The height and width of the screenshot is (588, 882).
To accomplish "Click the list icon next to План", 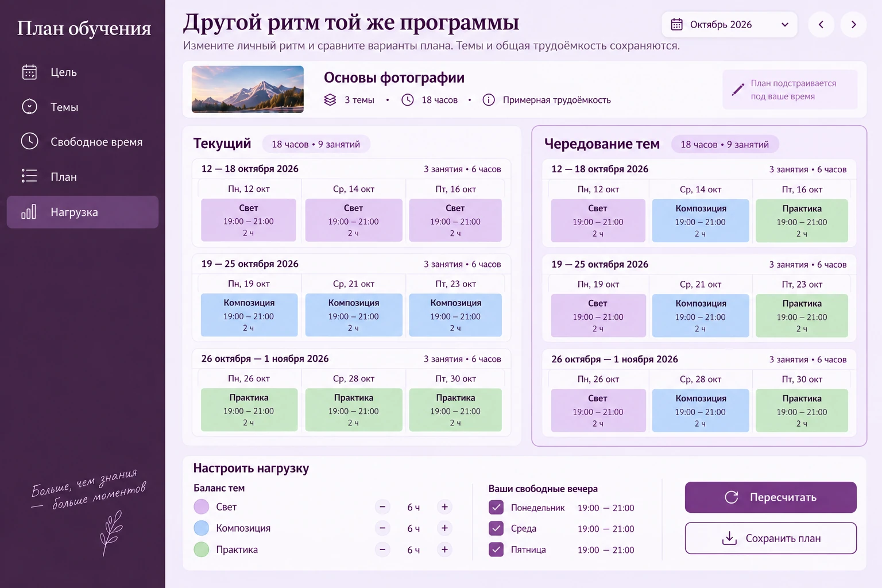I will point(29,176).
